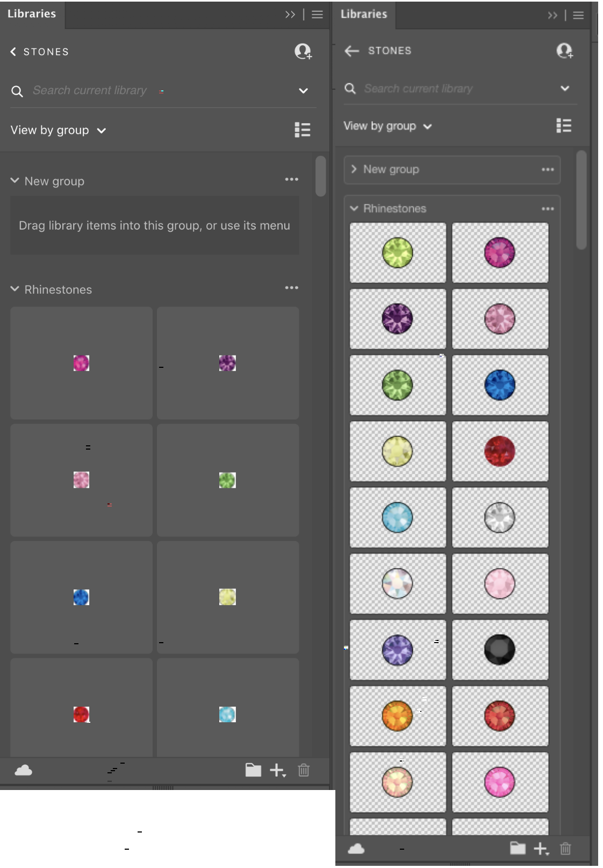Select the blue rhinestone thumbnail in left panel

tap(81, 597)
